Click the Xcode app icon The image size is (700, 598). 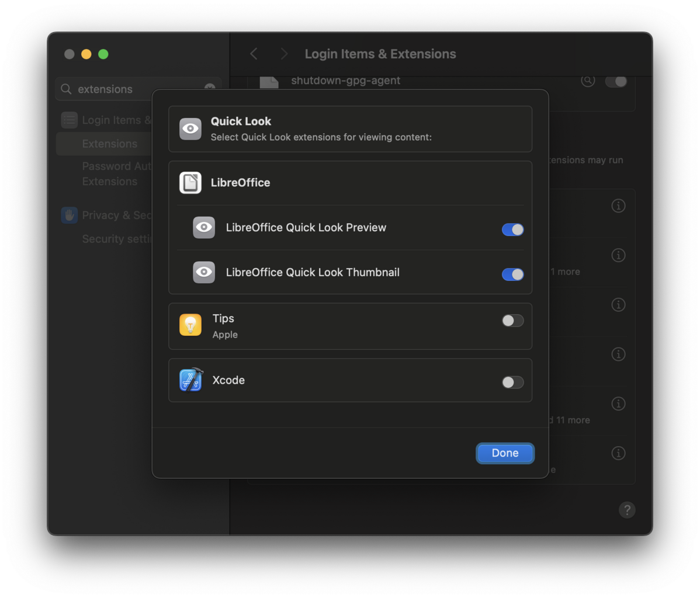tap(190, 380)
